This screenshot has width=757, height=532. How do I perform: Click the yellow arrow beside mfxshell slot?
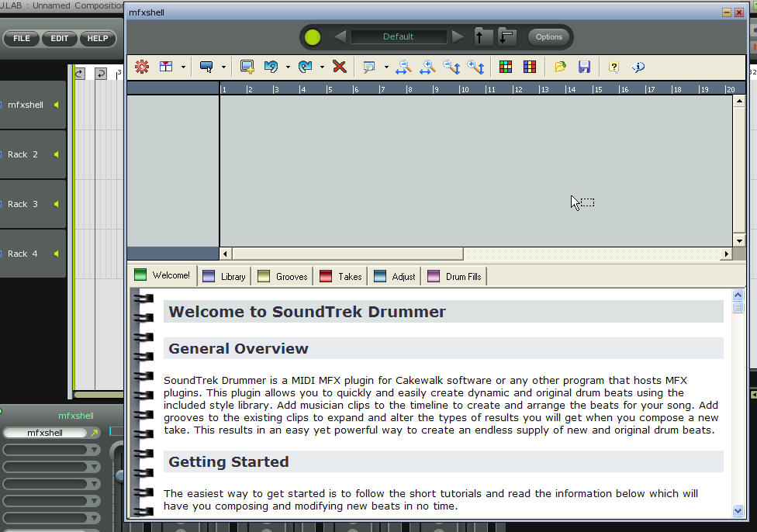pyautogui.click(x=95, y=433)
